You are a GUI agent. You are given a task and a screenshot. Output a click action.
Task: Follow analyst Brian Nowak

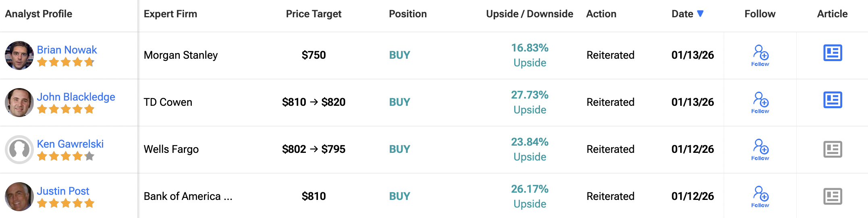pyautogui.click(x=760, y=55)
